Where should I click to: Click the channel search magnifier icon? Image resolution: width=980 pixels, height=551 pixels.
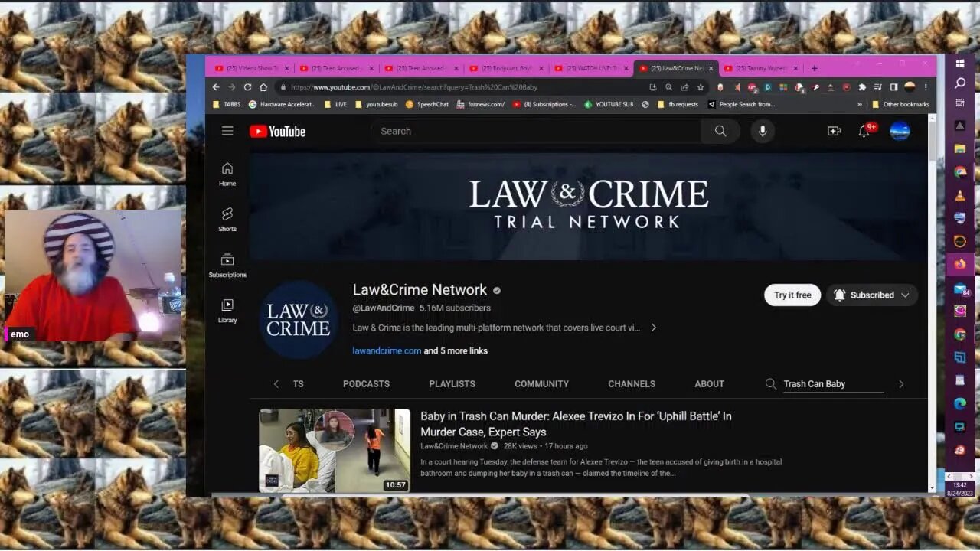pos(771,383)
